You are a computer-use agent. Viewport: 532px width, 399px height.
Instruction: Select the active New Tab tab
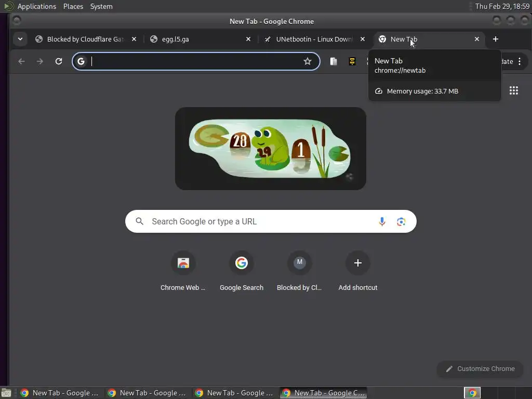click(428, 39)
